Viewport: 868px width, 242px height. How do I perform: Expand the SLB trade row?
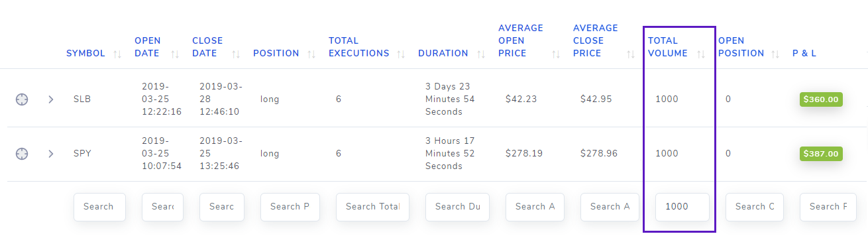pos(50,99)
